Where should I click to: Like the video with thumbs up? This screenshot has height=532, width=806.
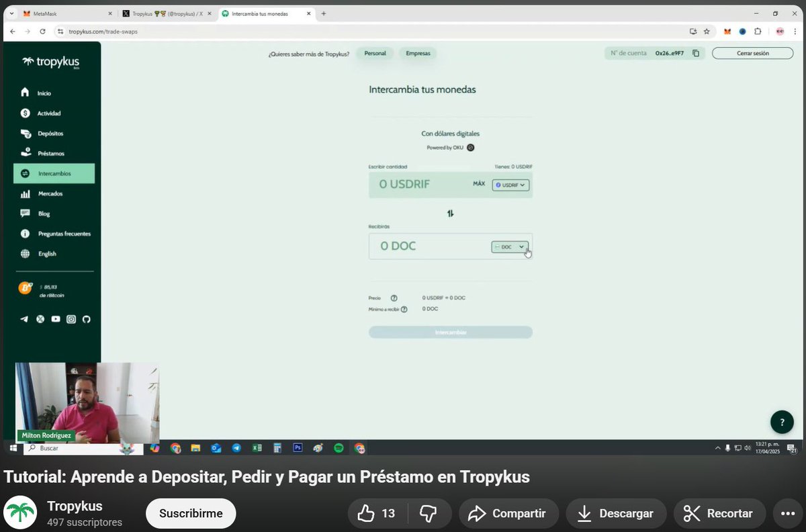[x=376, y=514]
